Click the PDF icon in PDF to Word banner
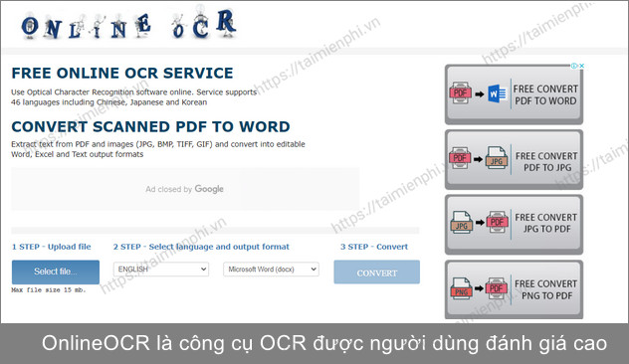This screenshot has width=629, height=364. coord(460,93)
